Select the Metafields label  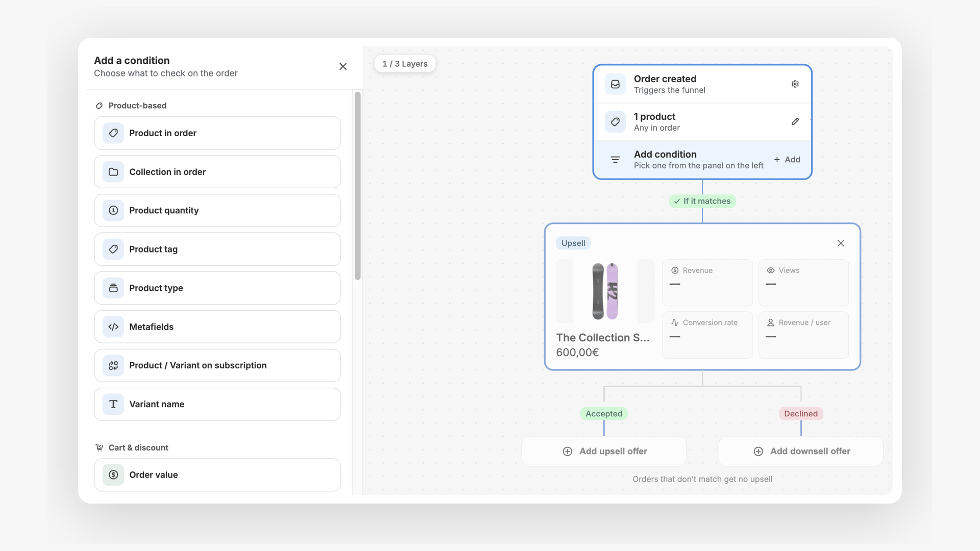[151, 327]
